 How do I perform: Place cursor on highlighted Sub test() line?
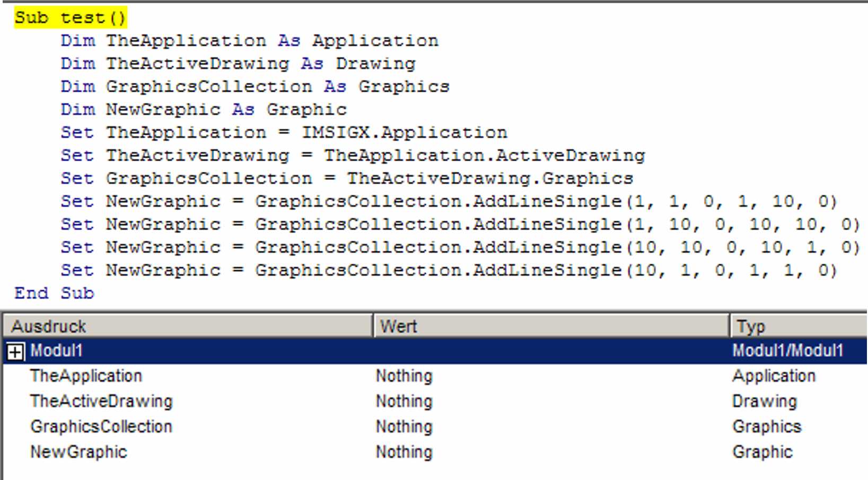tap(70, 18)
